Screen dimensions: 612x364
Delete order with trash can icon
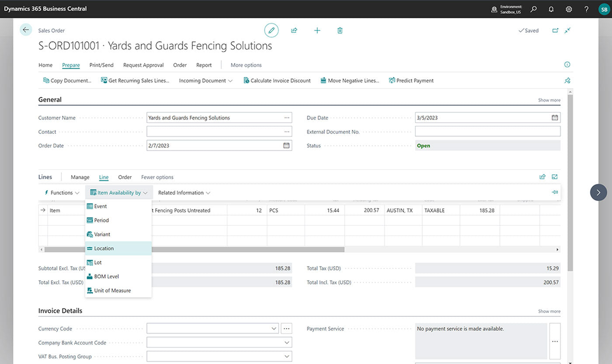pos(340,30)
